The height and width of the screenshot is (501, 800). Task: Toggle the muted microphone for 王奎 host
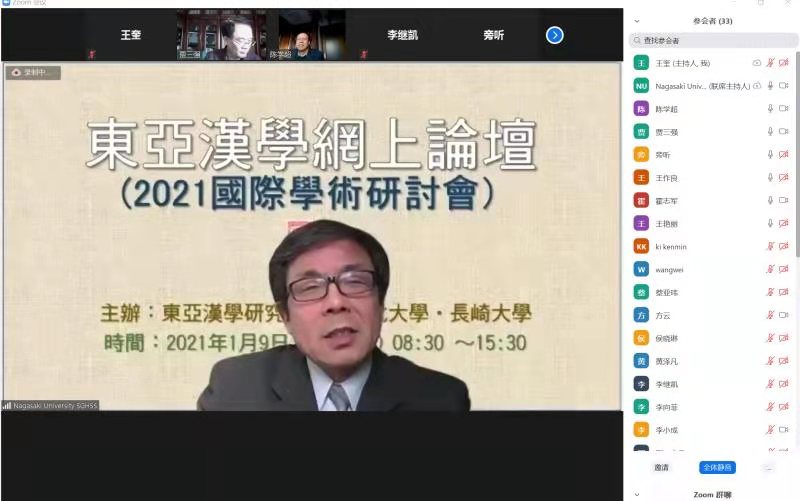click(770, 63)
